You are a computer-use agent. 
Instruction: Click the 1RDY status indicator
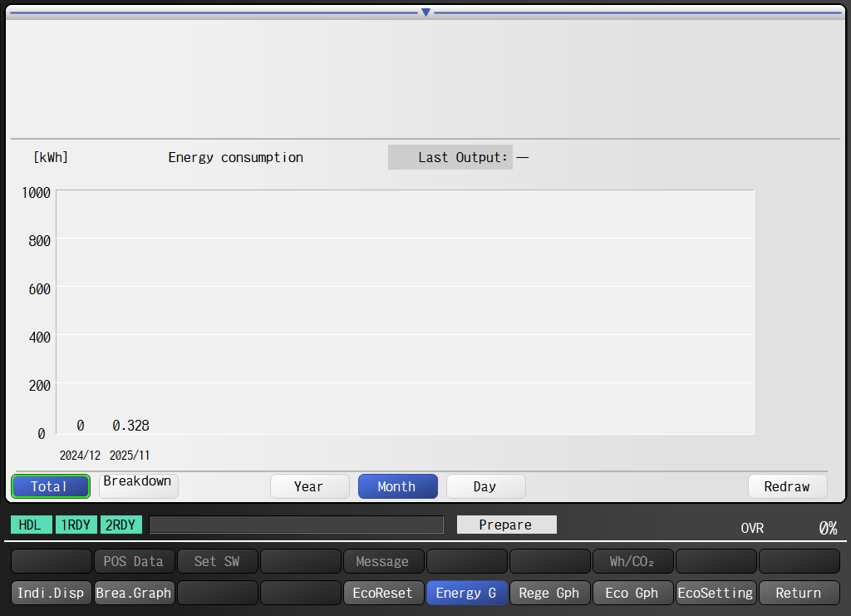pos(76,525)
